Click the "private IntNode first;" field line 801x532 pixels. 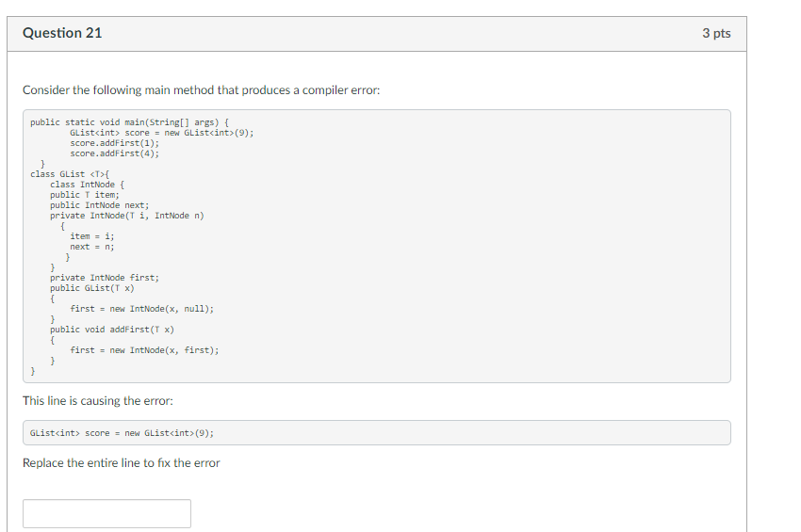[105, 278]
